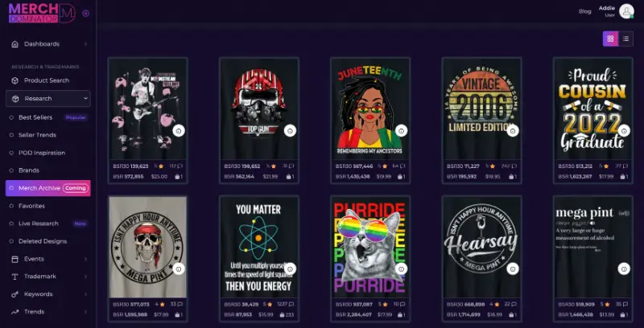Switch to grid view layout
Viewport: 644px width, 328px height.
[610, 39]
